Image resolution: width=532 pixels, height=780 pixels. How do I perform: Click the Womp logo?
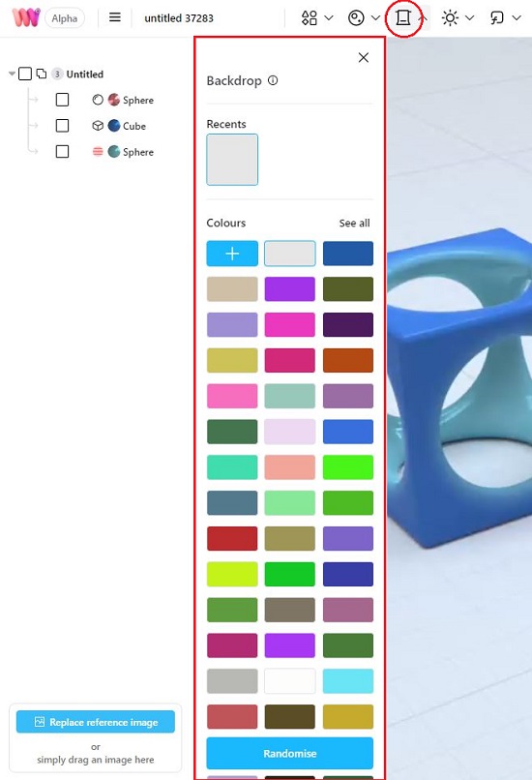tap(26, 18)
